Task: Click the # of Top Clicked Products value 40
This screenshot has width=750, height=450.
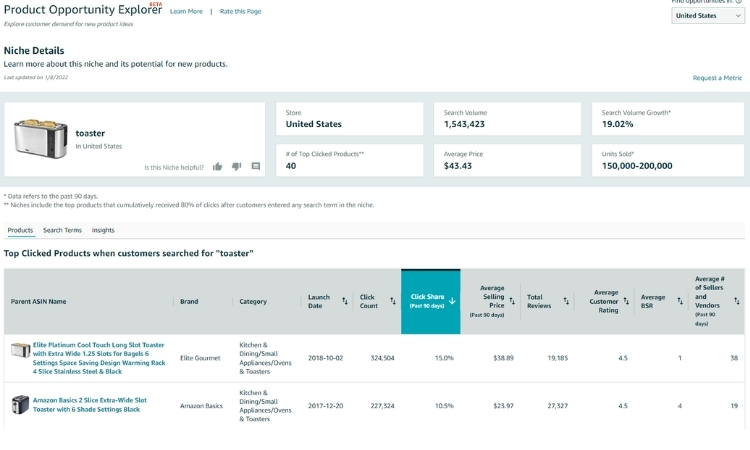Action: point(291,166)
